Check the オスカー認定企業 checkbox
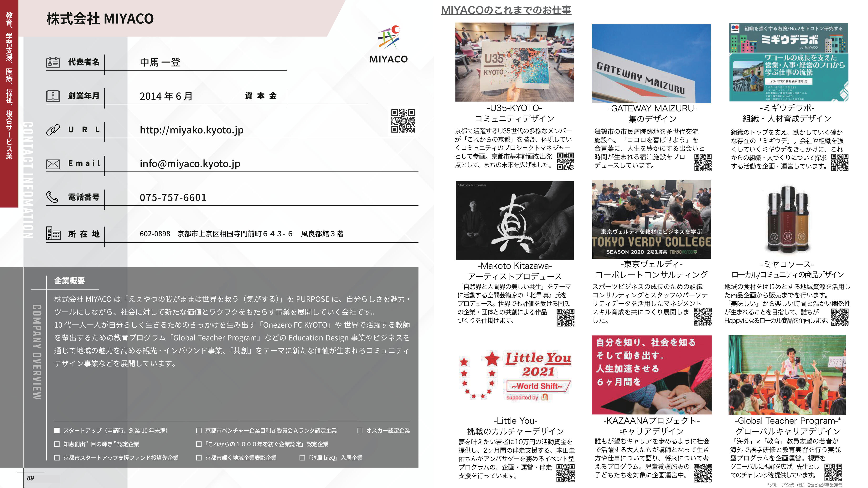The image size is (868, 488). [x=360, y=430]
